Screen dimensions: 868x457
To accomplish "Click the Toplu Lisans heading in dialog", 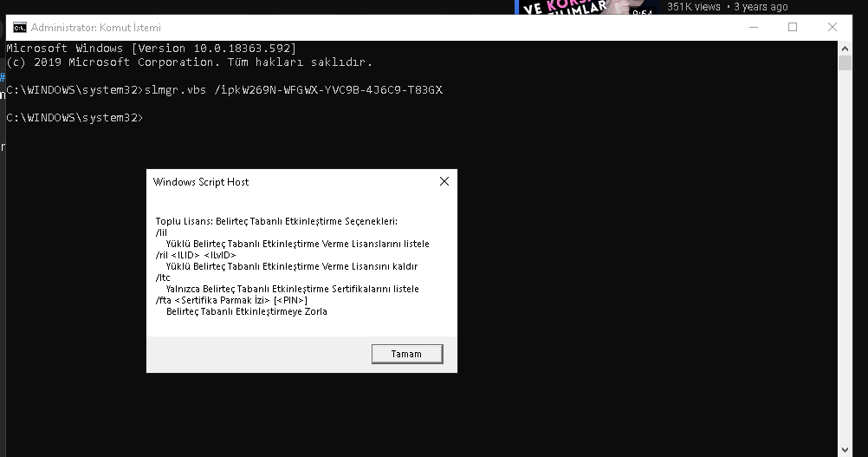I will pos(276,221).
